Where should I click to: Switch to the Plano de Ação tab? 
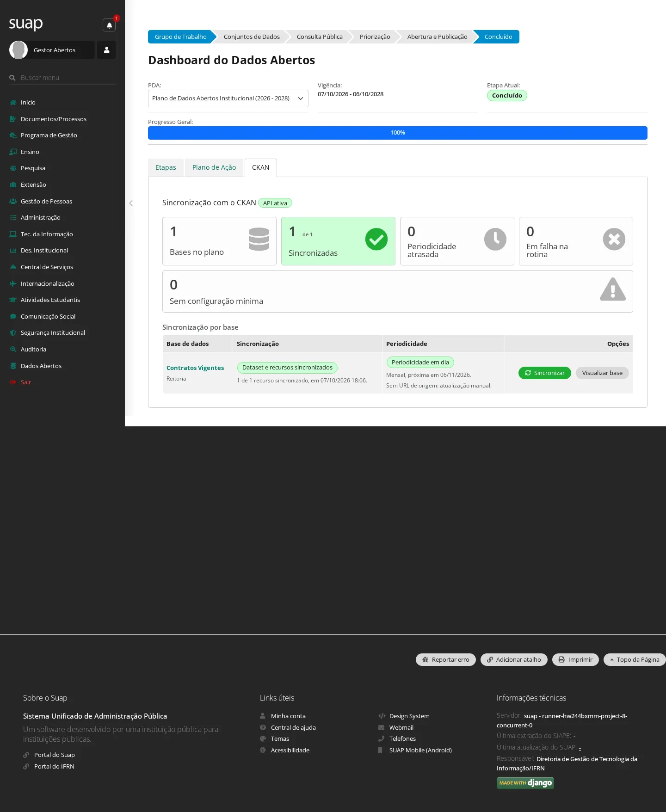click(x=214, y=167)
